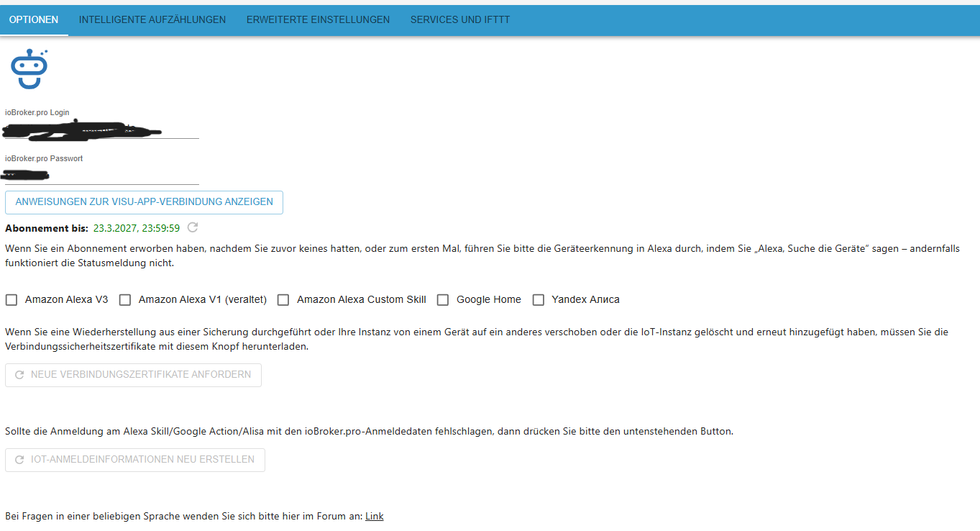Click the subscription date 23.3.2027, 23:59:59

[x=137, y=228]
